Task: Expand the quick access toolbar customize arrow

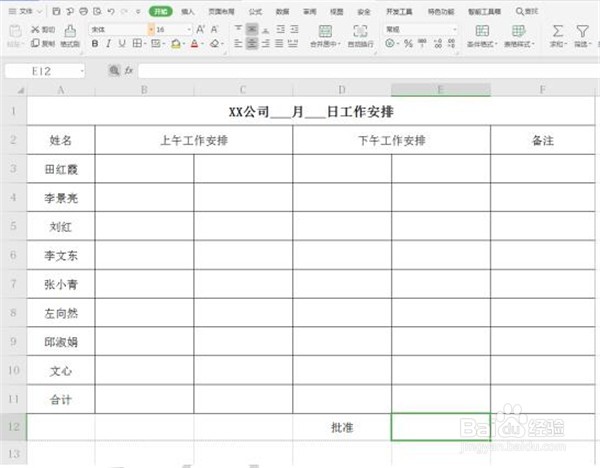Action: point(138,12)
